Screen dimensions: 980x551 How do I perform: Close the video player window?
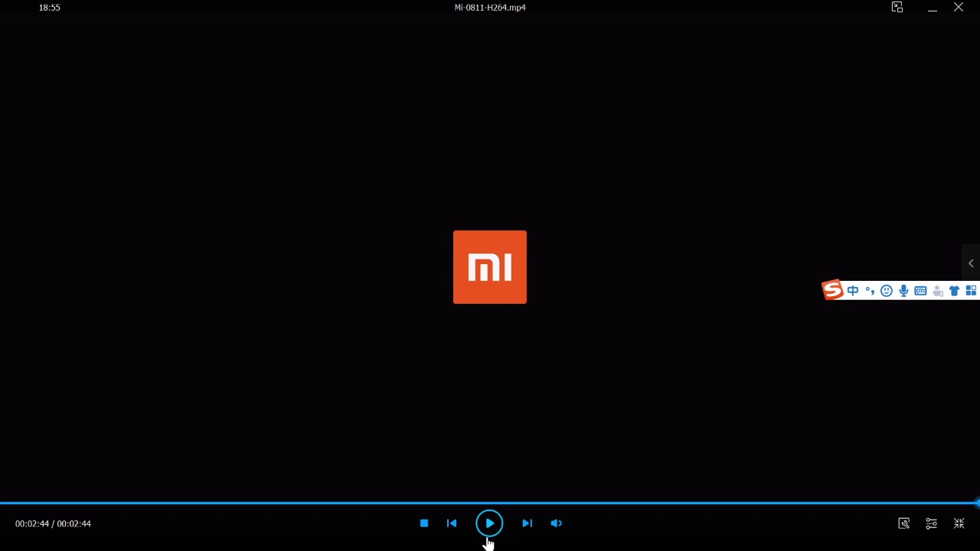click(959, 8)
